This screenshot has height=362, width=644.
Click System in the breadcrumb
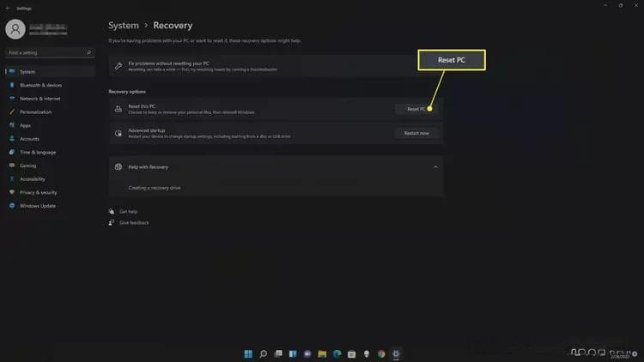tap(124, 26)
